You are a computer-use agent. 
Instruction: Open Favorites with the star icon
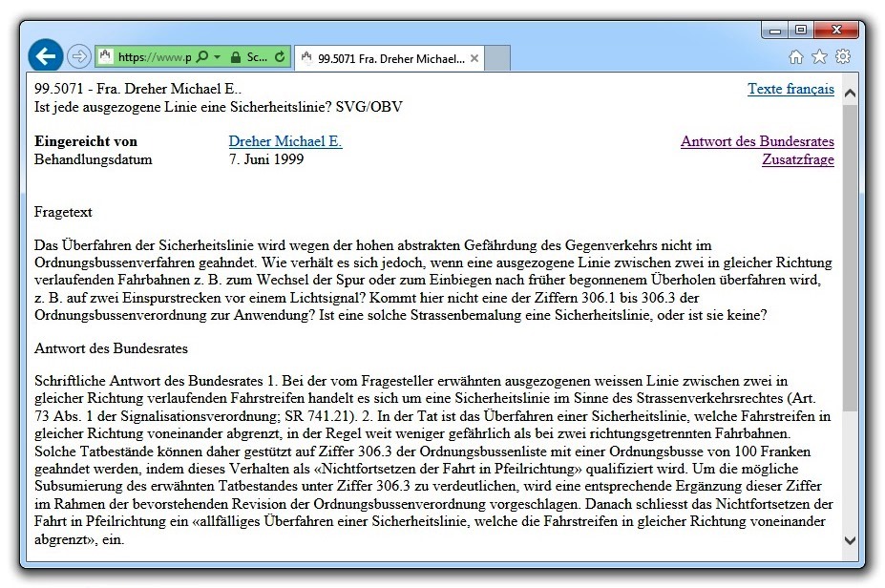[819, 56]
